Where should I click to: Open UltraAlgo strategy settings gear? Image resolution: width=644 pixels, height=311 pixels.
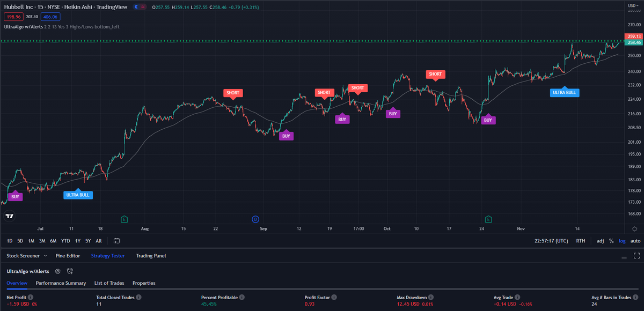pyautogui.click(x=58, y=271)
